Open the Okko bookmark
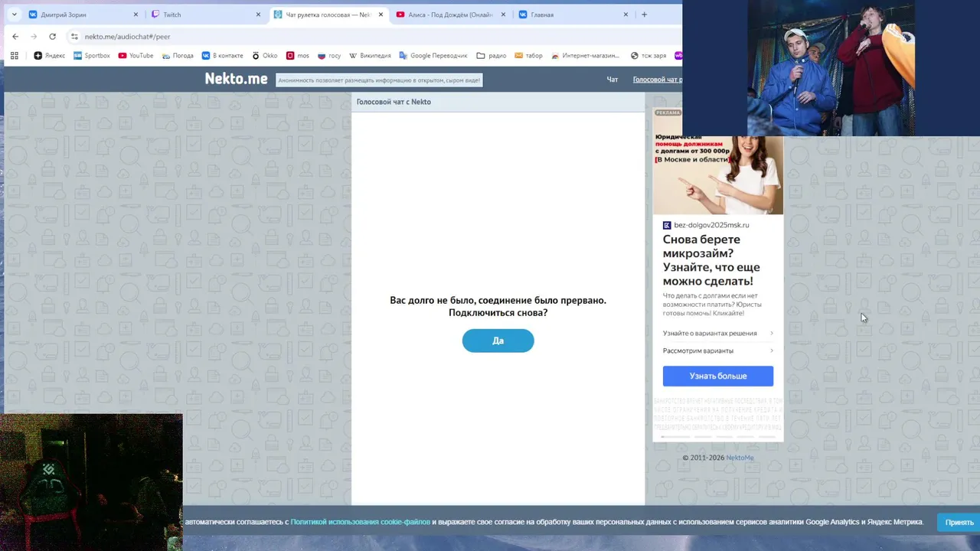The image size is (980, 551). coord(264,55)
